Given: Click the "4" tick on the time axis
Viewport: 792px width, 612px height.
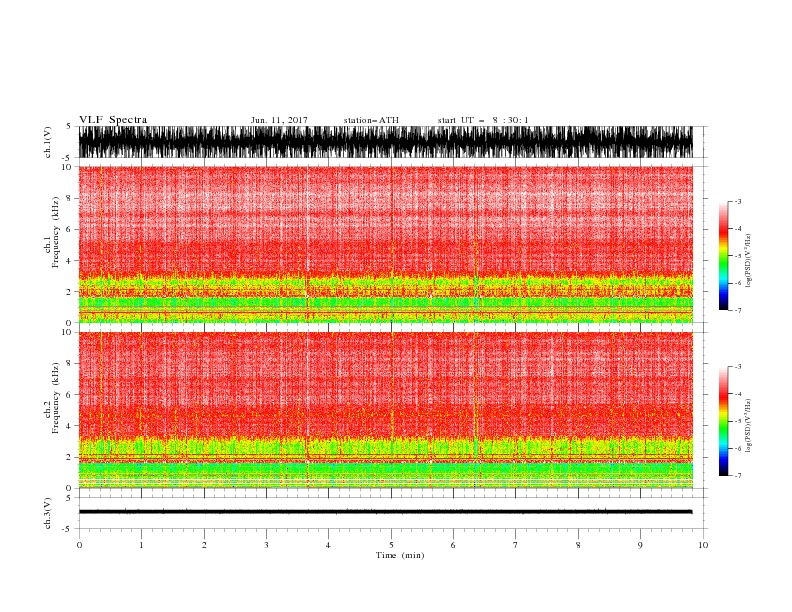Looking at the screenshot, I should pos(328,545).
